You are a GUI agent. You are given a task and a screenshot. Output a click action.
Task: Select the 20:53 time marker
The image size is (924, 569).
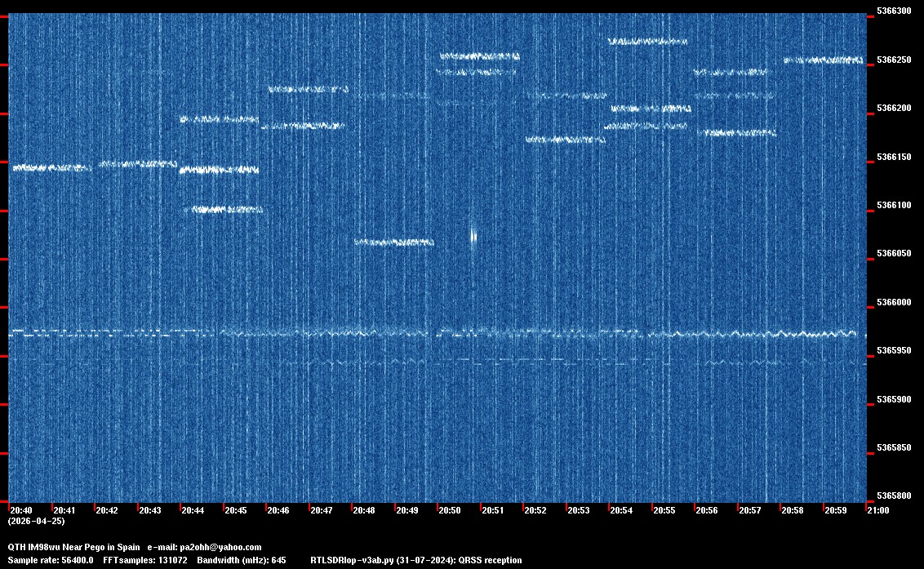pyautogui.click(x=579, y=510)
